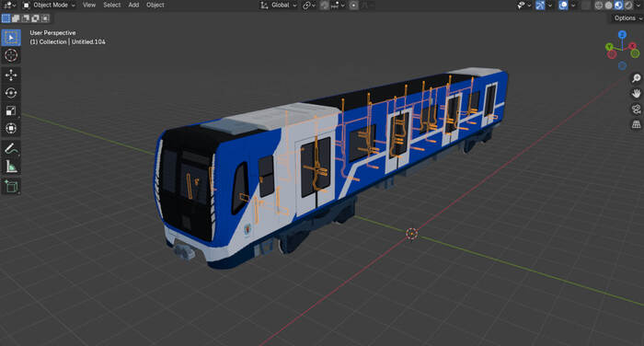Select the Cursor tool

click(11, 55)
